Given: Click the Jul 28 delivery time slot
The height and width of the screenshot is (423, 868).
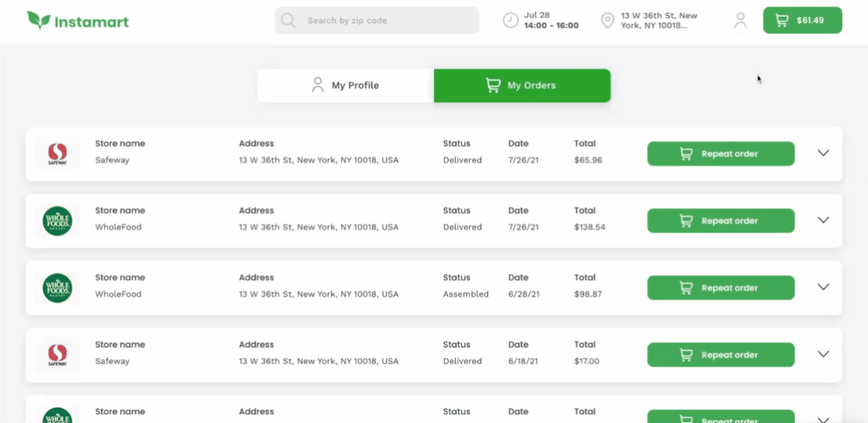Looking at the screenshot, I should pos(551,20).
